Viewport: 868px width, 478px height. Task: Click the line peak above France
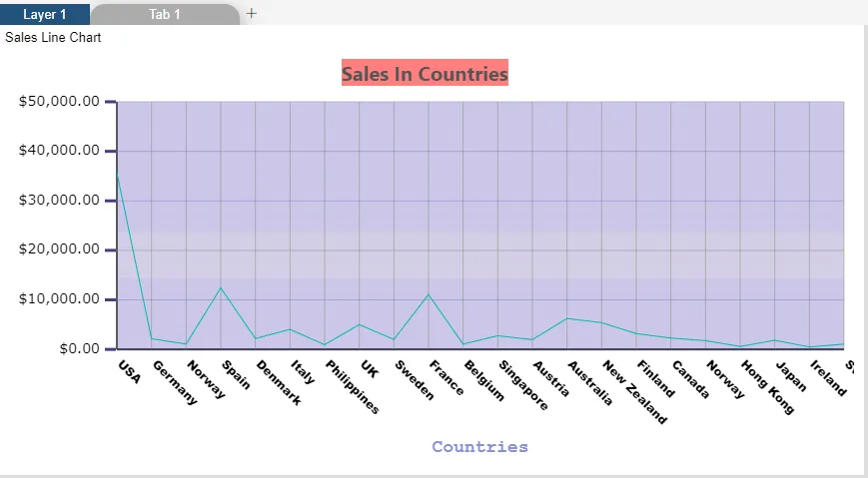point(429,294)
